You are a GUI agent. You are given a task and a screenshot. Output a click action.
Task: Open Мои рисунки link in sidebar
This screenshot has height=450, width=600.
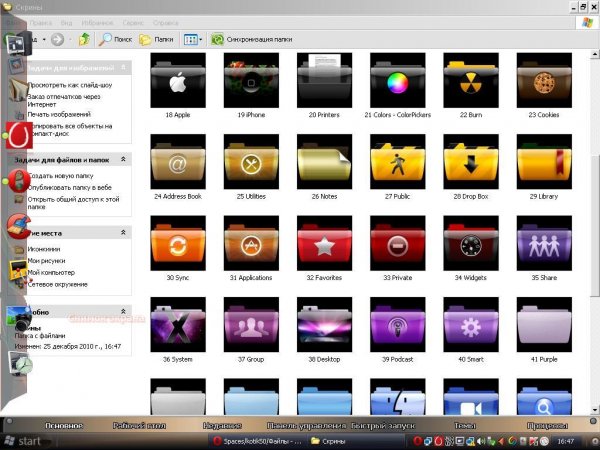(46, 261)
